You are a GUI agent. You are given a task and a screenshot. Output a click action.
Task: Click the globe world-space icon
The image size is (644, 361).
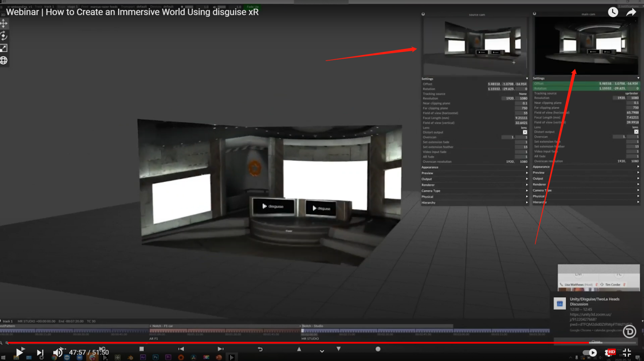pyautogui.click(x=4, y=60)
